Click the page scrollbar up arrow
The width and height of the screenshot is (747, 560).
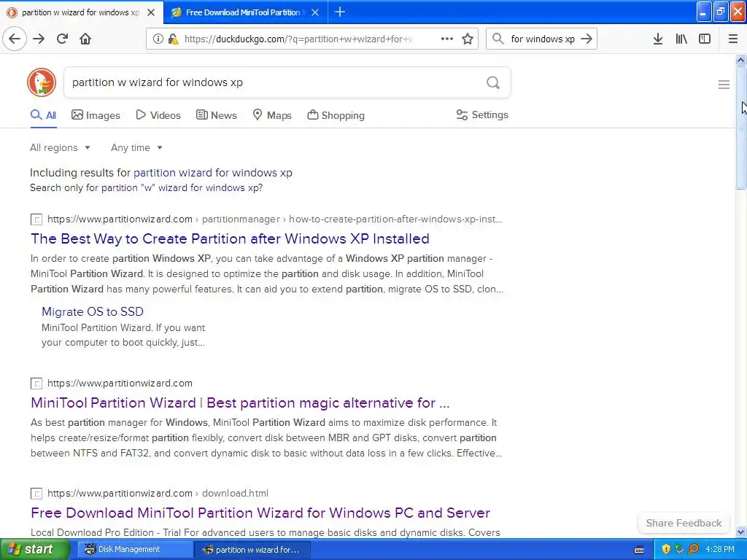coord(740,60)
